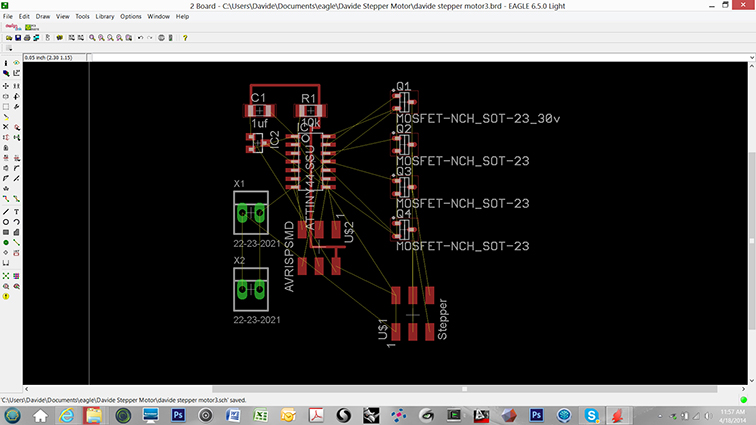The width and height of the screenshot is (756, 425).
Task: Open the Edit menu
Action: point(24,16)
